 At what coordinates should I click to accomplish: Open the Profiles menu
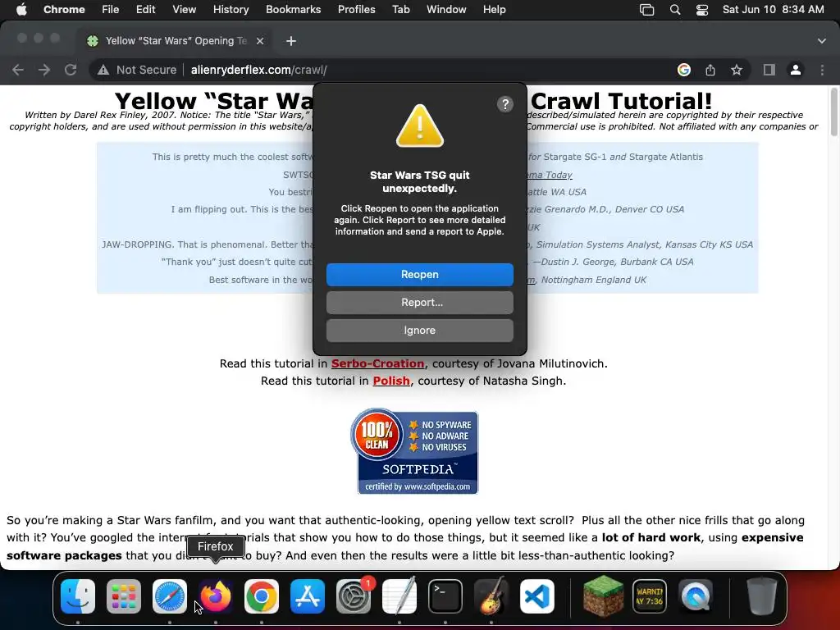click(x=356, y=9)
